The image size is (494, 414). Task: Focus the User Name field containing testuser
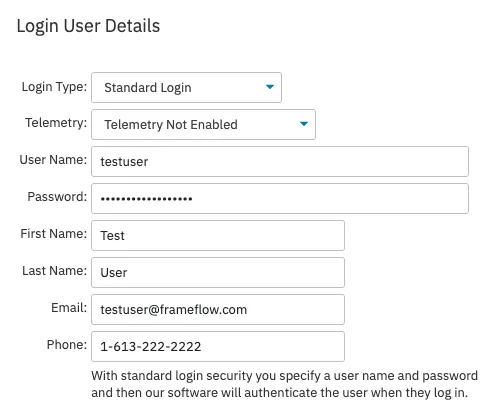tap(280, 161)
